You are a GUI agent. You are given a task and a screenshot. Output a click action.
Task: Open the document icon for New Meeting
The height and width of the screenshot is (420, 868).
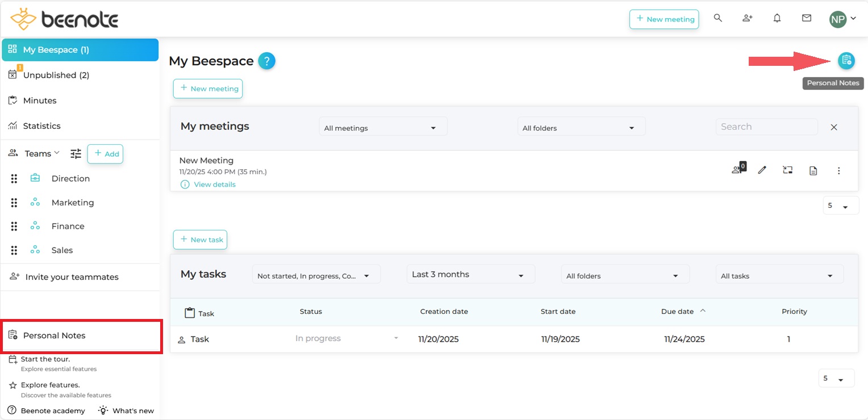(x=813, y=169)
